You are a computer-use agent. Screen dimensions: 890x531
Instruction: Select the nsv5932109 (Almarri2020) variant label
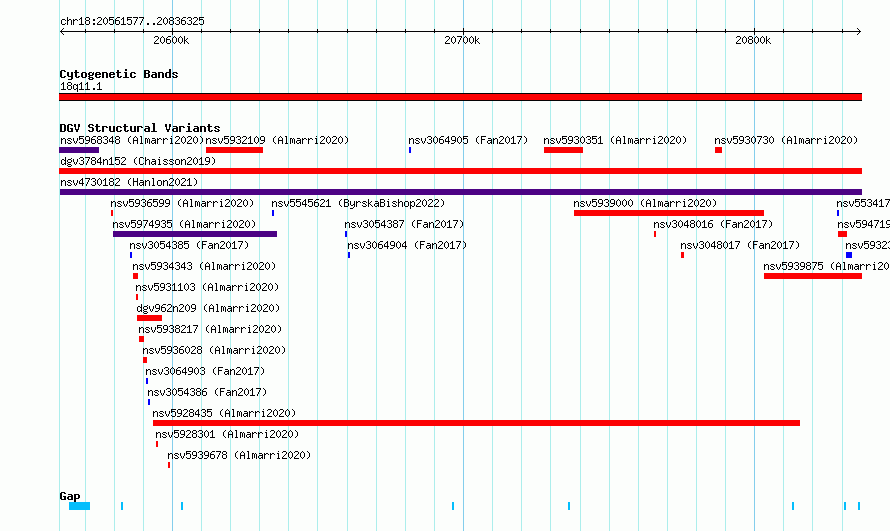(277, 140)
